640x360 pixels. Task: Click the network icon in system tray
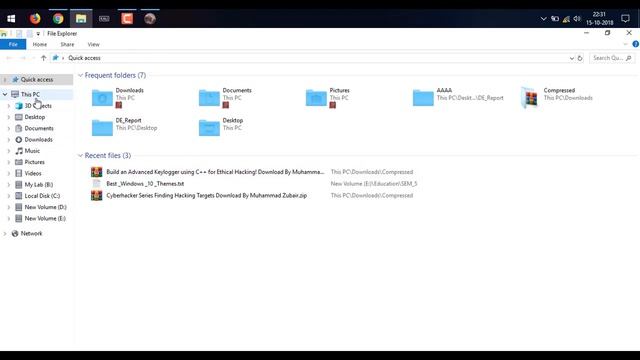[x=566, y=19]
